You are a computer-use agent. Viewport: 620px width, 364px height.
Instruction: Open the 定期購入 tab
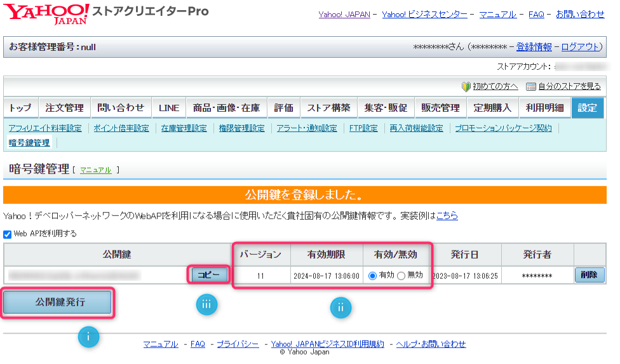click(x=493, y=108)
